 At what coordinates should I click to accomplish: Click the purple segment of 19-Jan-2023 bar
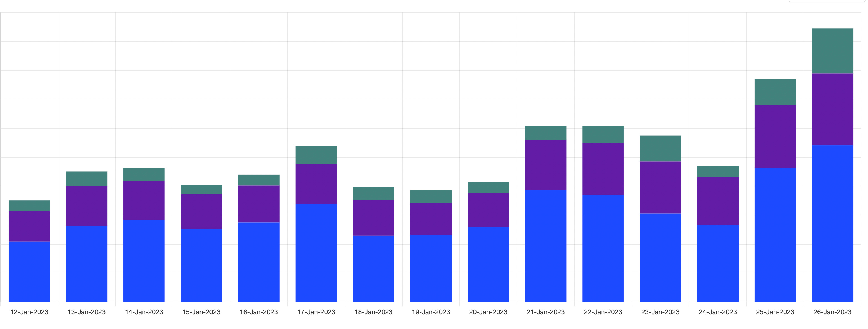click(x=431, y=219)
